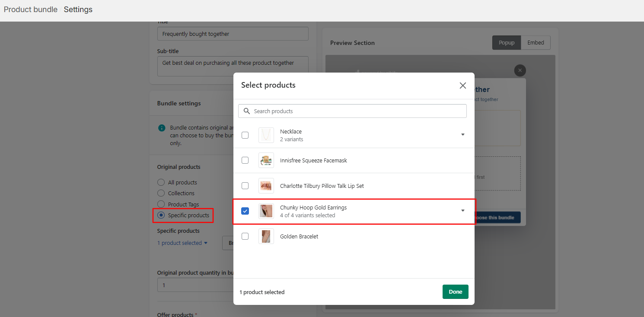Viewport: 644px width, 317px height.
Task: Focus the Search products field
Action: coord(352,111)
